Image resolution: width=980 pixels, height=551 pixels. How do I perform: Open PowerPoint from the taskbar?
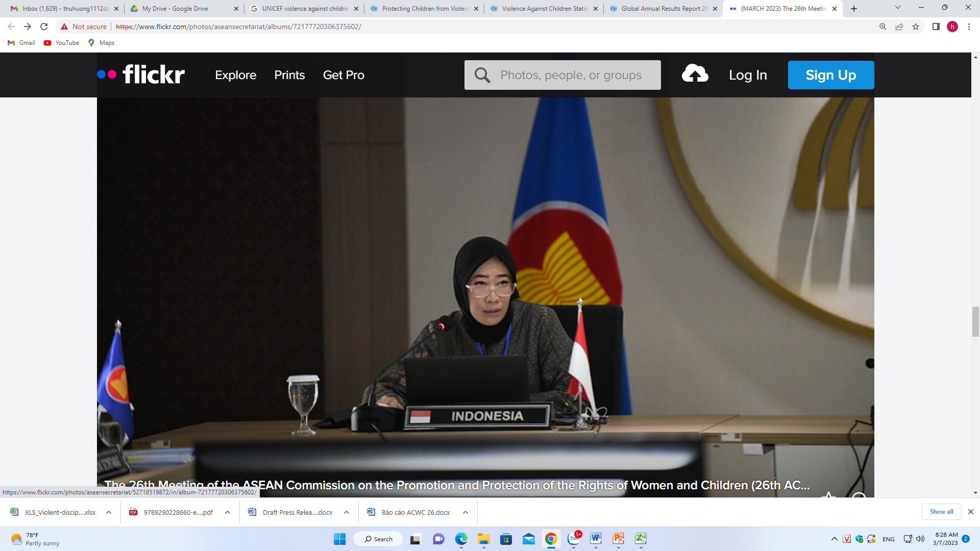(618, 539)
